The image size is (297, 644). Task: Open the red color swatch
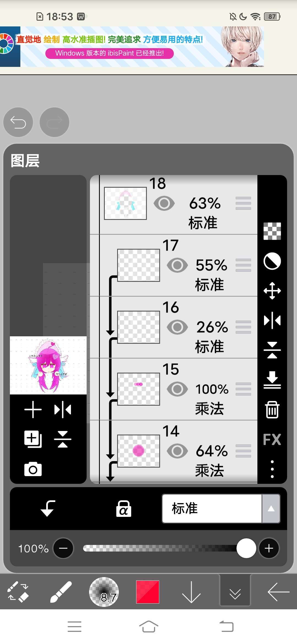coord(148,592)
